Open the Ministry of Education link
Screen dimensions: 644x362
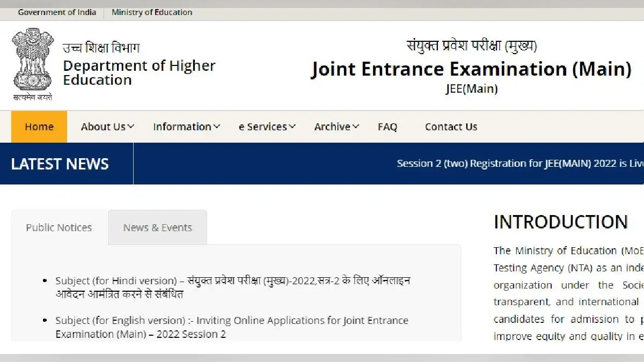[x=152, y=12]
